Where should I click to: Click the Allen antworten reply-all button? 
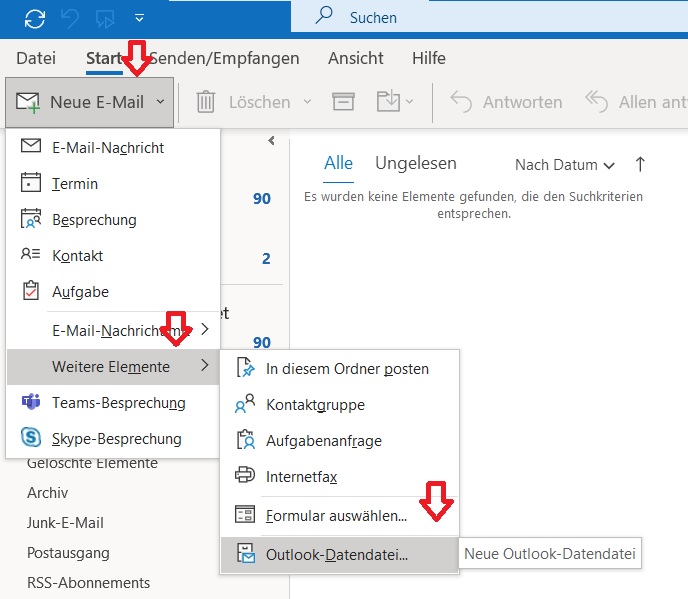pyautogui.click(x=636, y=102)
